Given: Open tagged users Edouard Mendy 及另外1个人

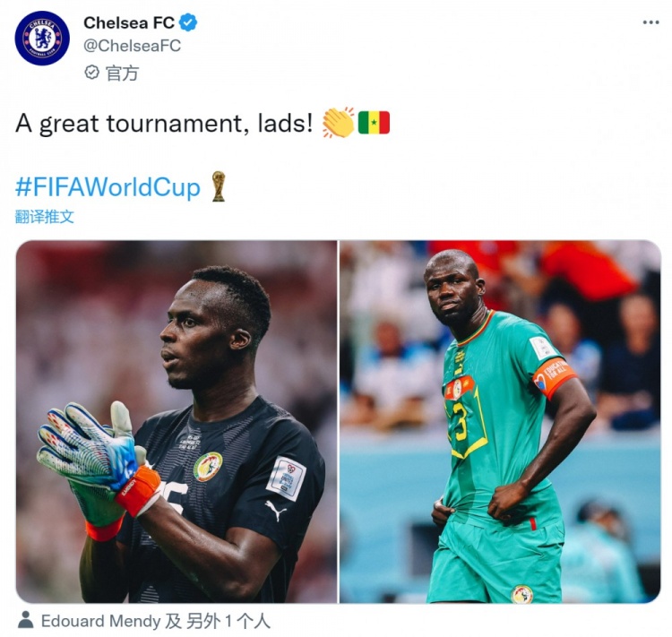Looking at the screenshot, I should (x=156, y=621).
